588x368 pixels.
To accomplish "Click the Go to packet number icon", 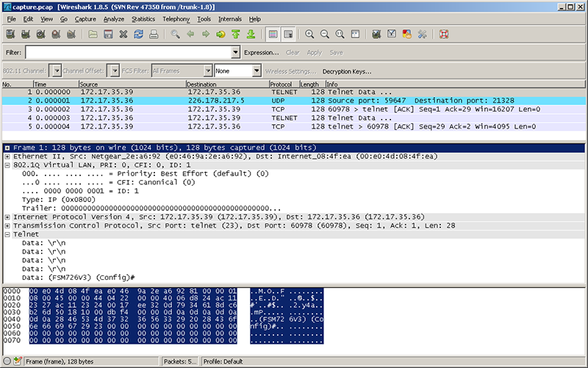I will point(221,35).
